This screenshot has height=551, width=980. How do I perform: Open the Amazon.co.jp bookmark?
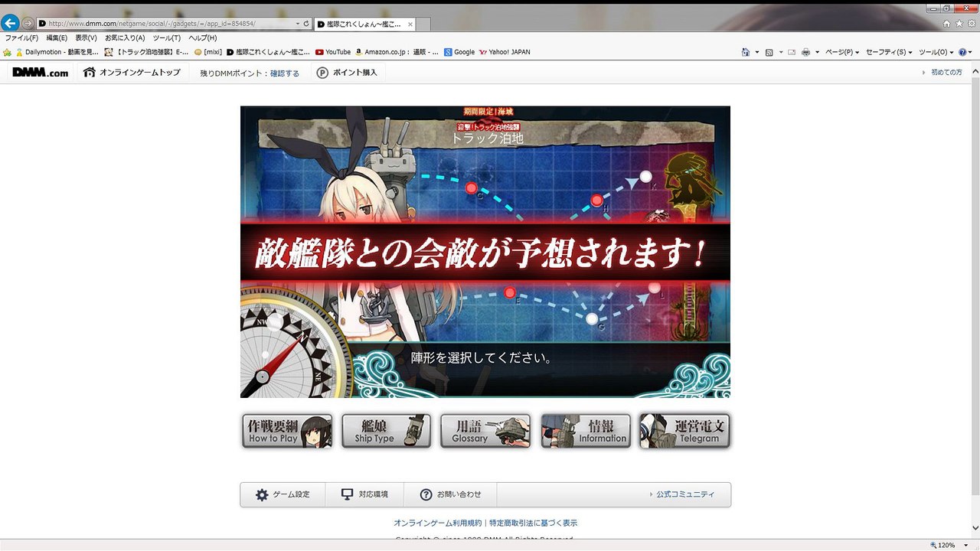397,52
